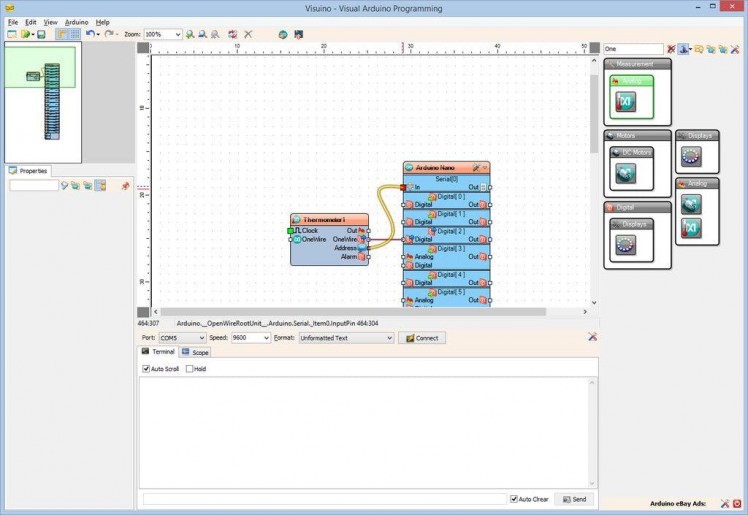The image size is (748, 515).
Task: Clear the component search filter icon
Action: (671, 48)
